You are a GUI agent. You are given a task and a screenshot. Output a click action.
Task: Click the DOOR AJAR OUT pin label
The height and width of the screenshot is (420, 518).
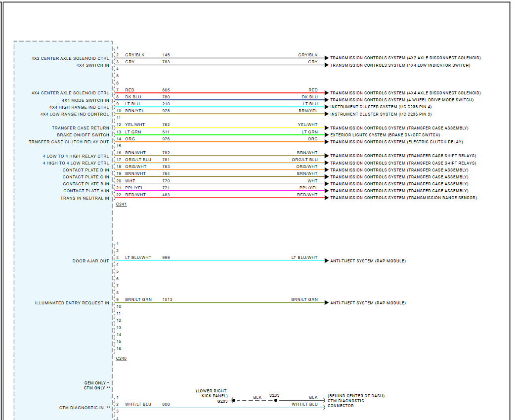[90, 261]
